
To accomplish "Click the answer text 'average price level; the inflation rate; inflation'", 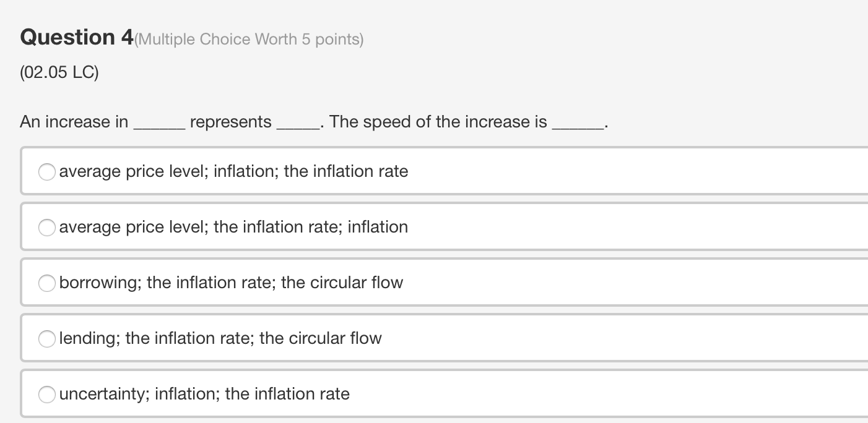I will tap(233, 228).
